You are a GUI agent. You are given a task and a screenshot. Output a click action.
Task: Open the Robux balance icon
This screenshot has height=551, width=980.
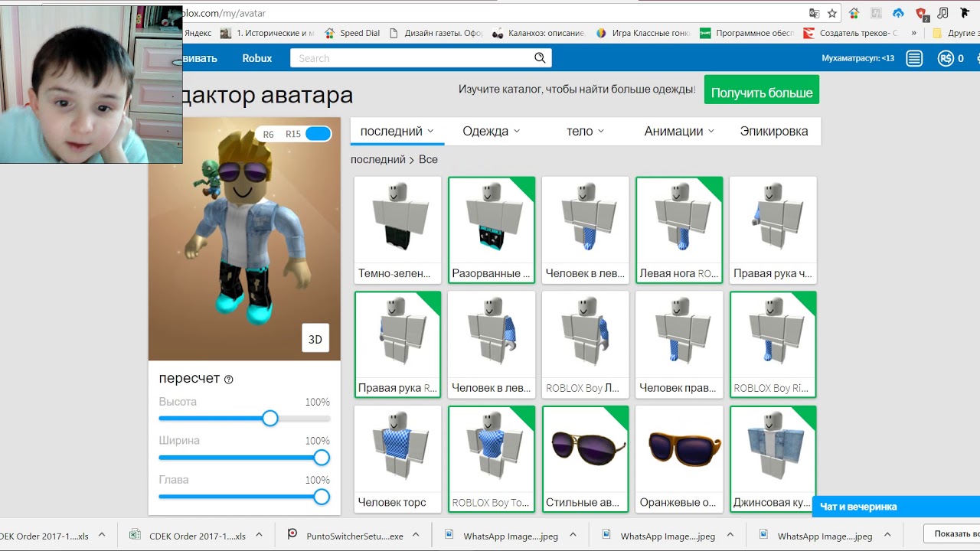point(946,58)
